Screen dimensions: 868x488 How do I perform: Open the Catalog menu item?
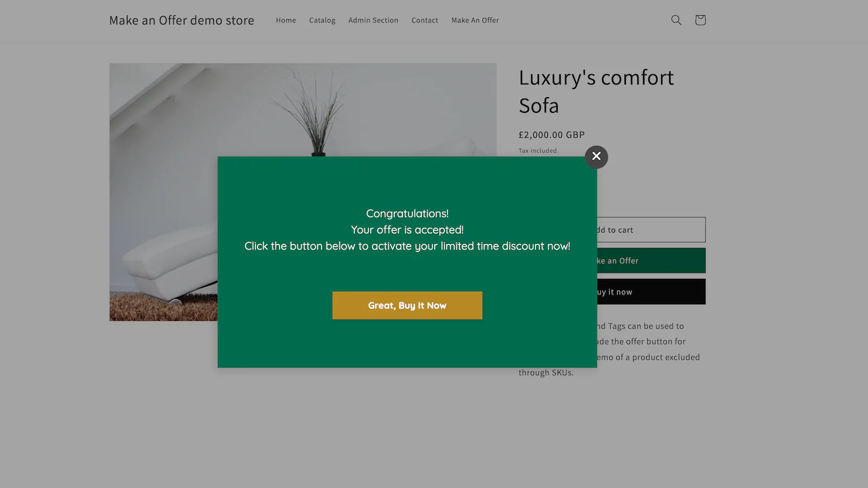(x=322, y=20)
